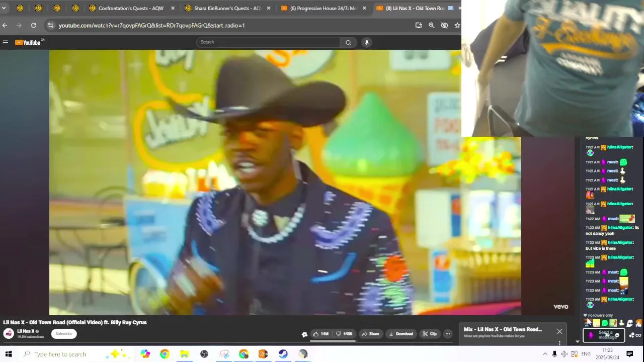Click the install/cast icon in address bar
The image size is (644, 362).
(418, 25)
